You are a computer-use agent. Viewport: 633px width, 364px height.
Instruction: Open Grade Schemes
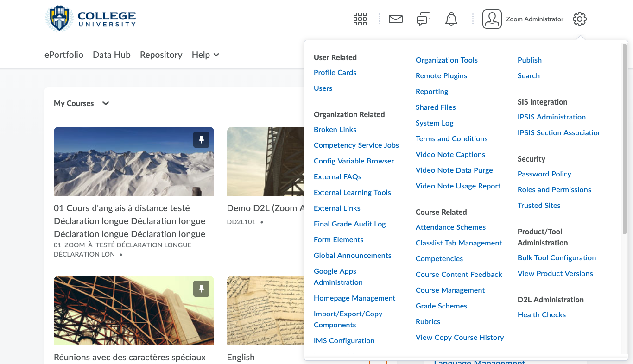point(442,306)
